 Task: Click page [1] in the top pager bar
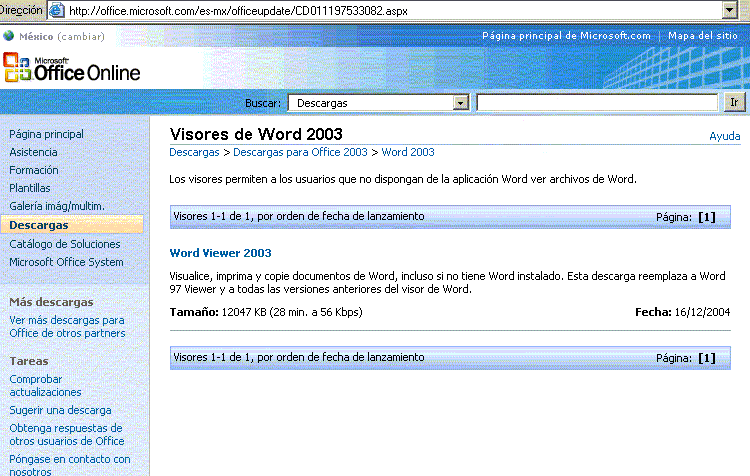point(707,217)
